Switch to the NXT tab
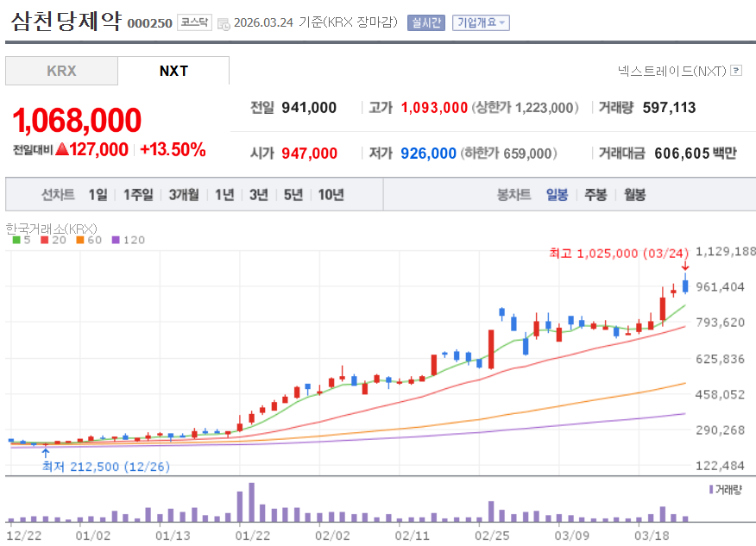756x546 pixels. tap(173, 71)
